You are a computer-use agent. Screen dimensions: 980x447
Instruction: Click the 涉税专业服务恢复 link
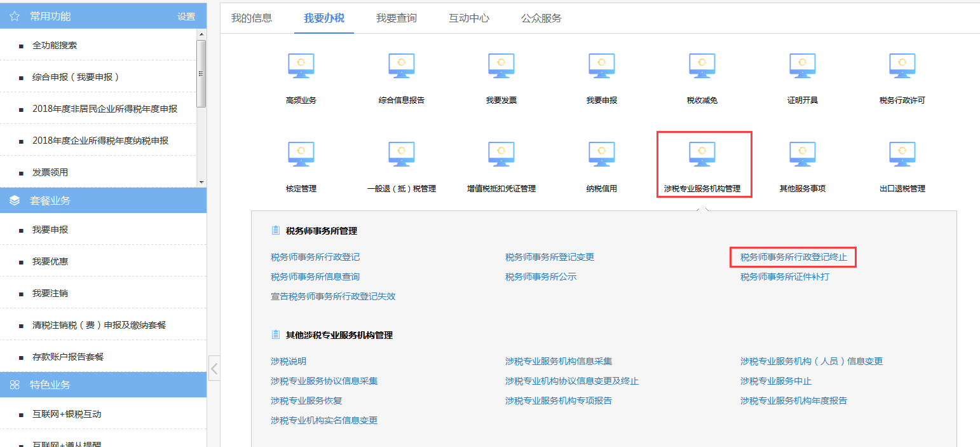click(x=306, y=401)
